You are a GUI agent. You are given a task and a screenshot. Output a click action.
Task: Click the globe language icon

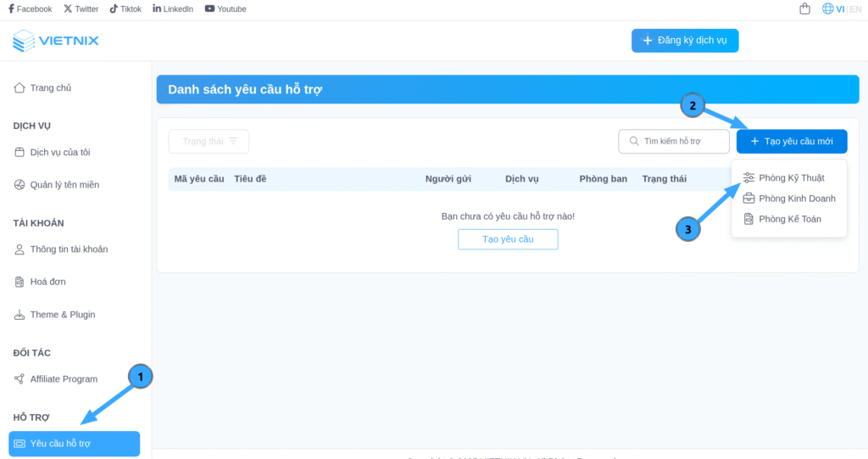pos(828,9)
